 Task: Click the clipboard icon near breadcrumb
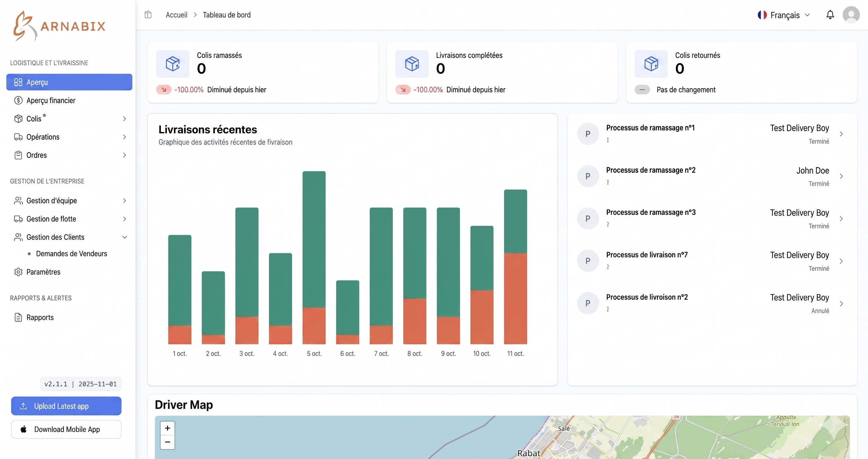148,15
